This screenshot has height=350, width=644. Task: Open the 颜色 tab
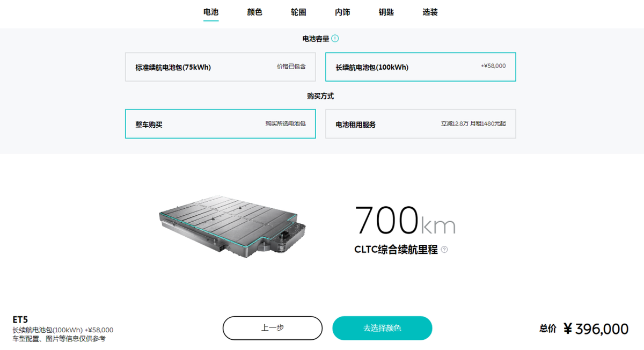pos(255,12)
